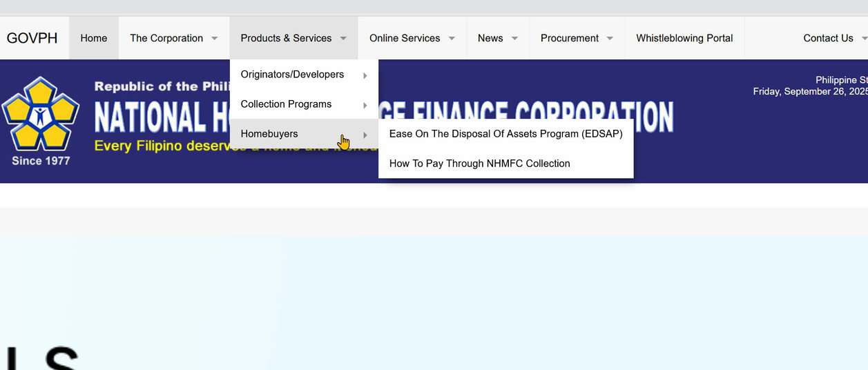Image resolution: width=868 pixels, height=370 pixels.
Task: Select the Procurement menu label
Action: point(570,38)
